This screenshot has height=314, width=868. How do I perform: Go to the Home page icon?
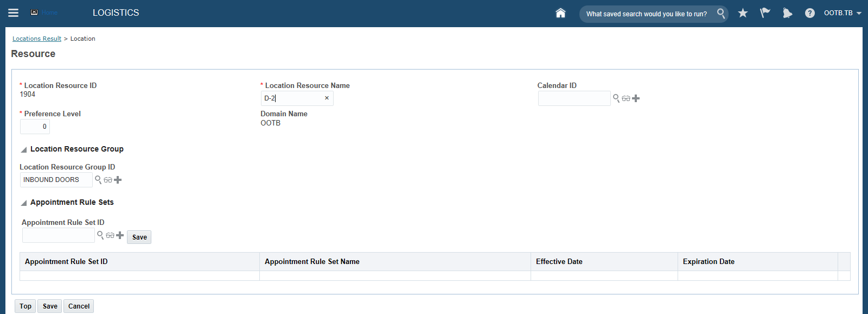tap(560, 13)
